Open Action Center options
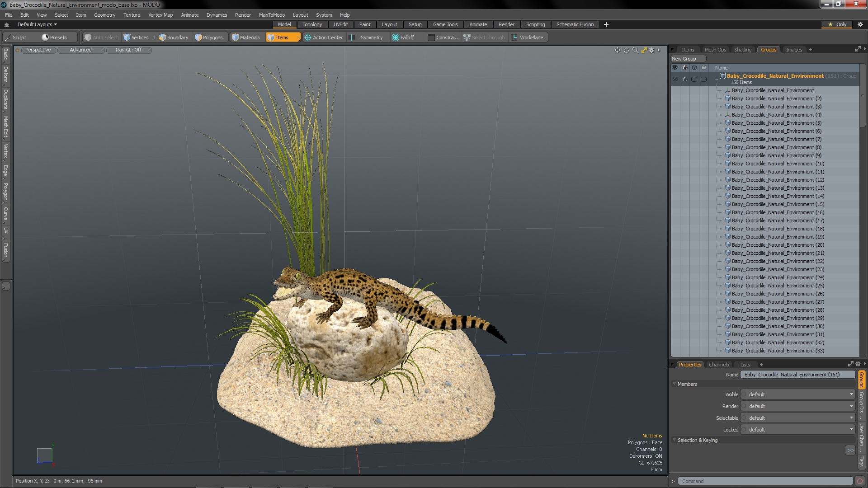The width and height of the screenshot is (868, 488). pos(324,38)
